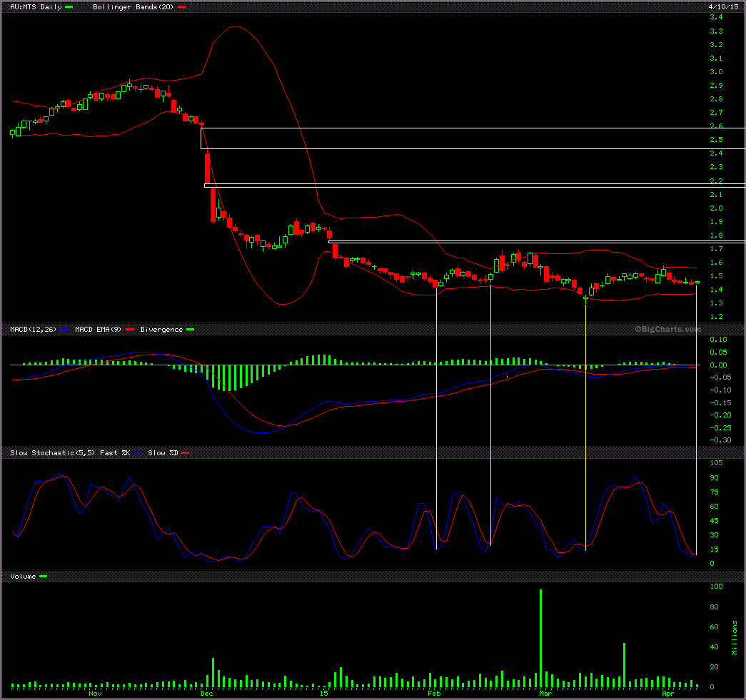Image resolution: width=746 pixels, height=700 pixels.
Task: Click the 'MACD EMA(9)' legend label
Action: [x=98, y=329]
